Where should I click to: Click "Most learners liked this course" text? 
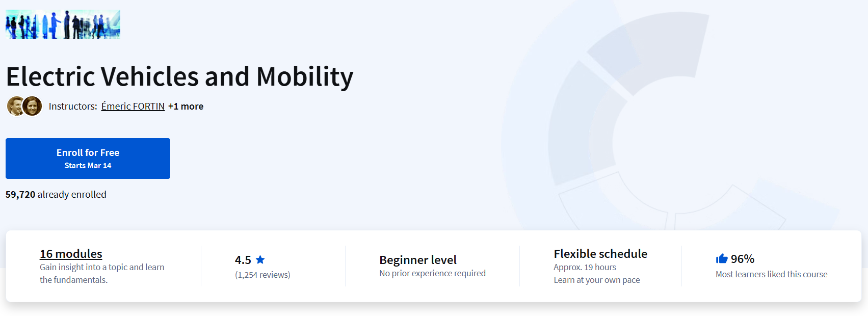(x=771, y=274)
